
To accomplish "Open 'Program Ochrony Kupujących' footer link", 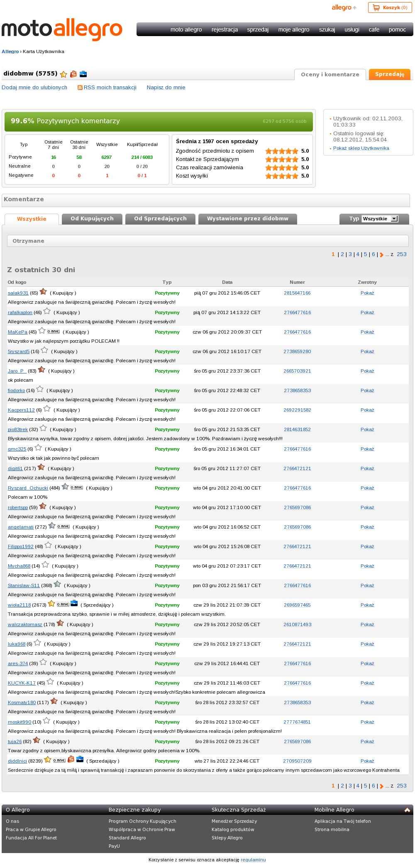I will [x=142, y=821].
